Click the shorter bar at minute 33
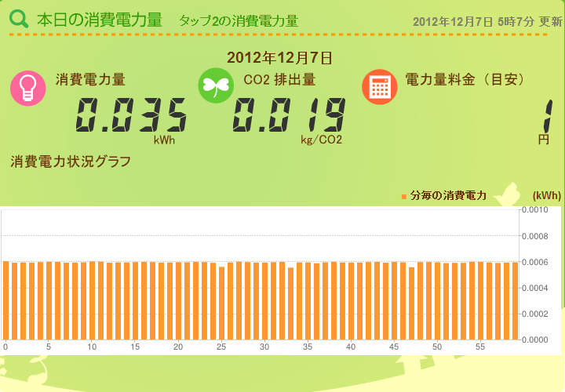This screenshot has width=565, height=392. tap(291, 303)
